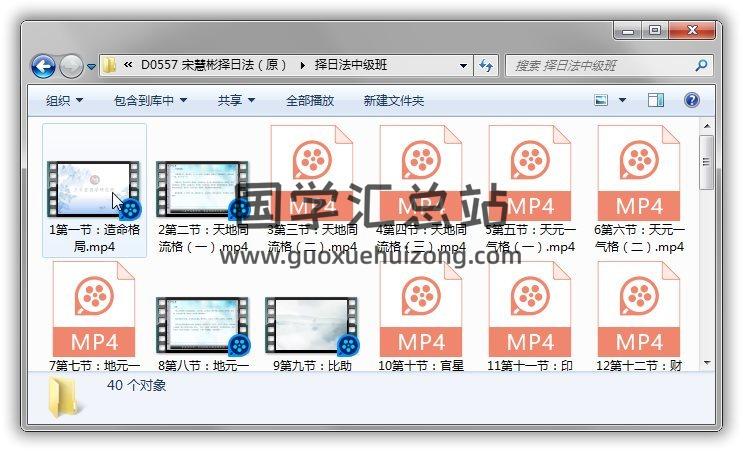The height and width of the screenshot is (452, 743).
Task: Expand the 共享 menu
Action: pos(236,100)
